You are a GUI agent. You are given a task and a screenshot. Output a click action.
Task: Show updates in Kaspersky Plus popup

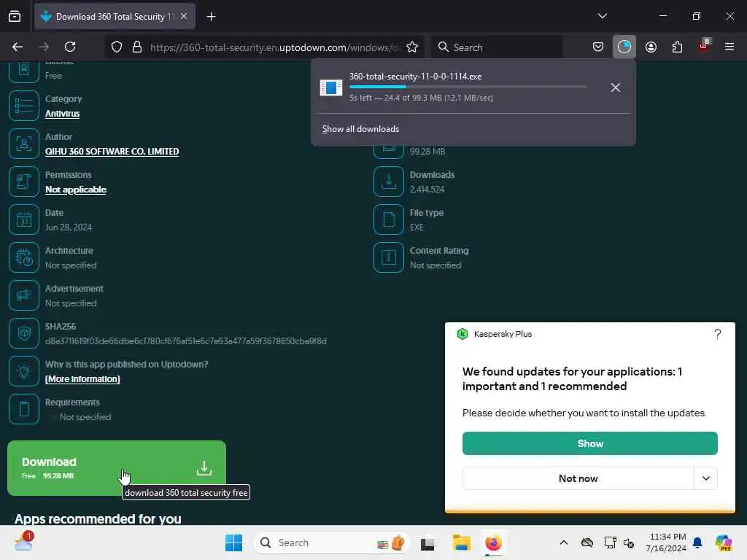click(x=589, y=443)
